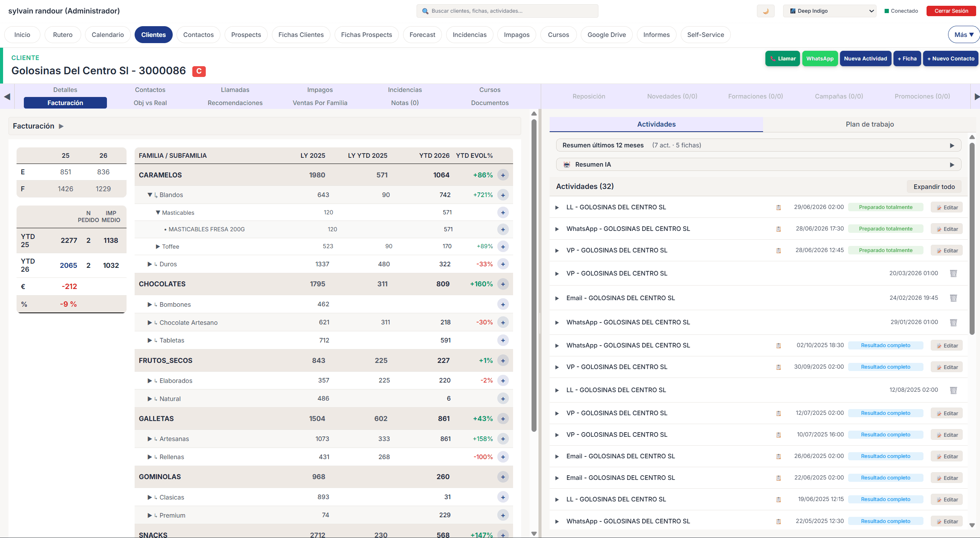Expand the Duros subfamily row

[x=149, y=264]
